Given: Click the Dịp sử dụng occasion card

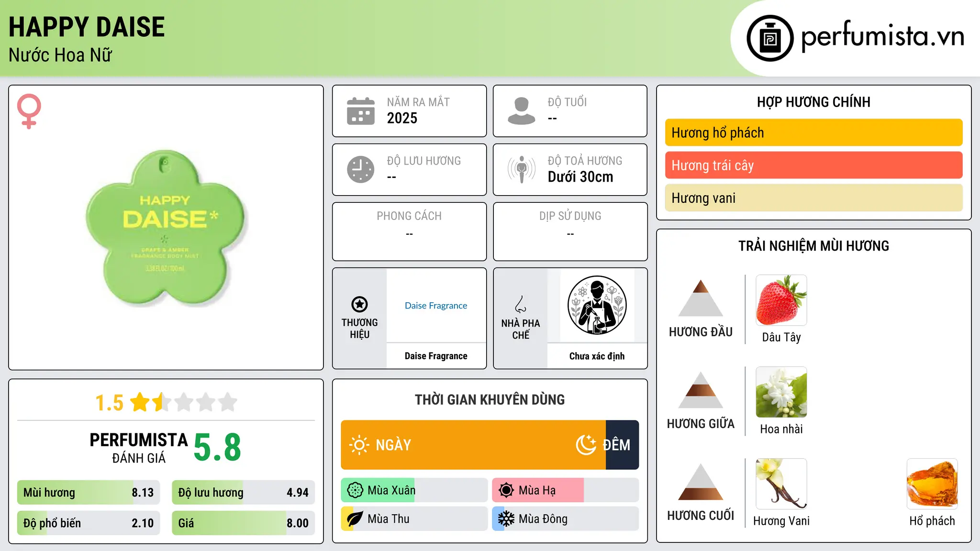Looking at the screenshot, I should point(570,231).
